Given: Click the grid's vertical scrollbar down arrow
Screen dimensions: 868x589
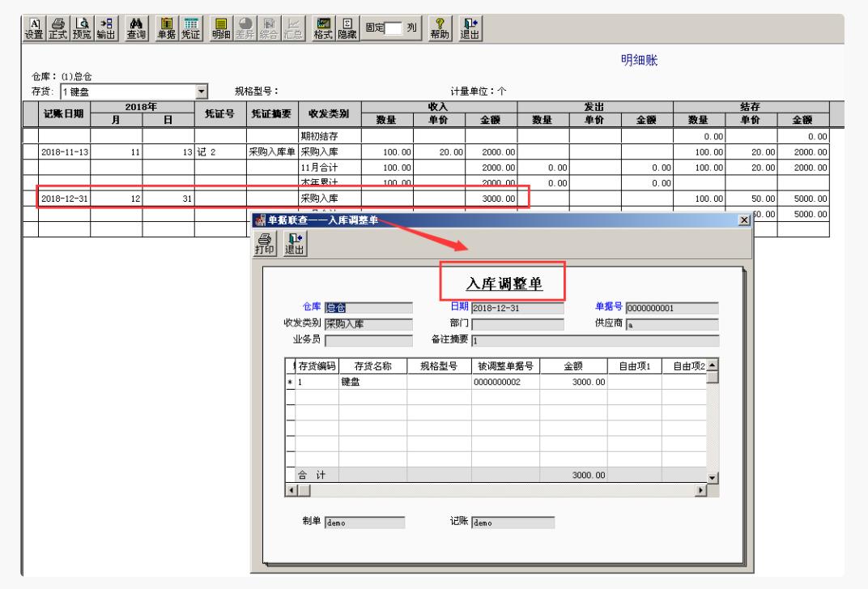Looking at the screenshot, I should [x=713, y=478].
